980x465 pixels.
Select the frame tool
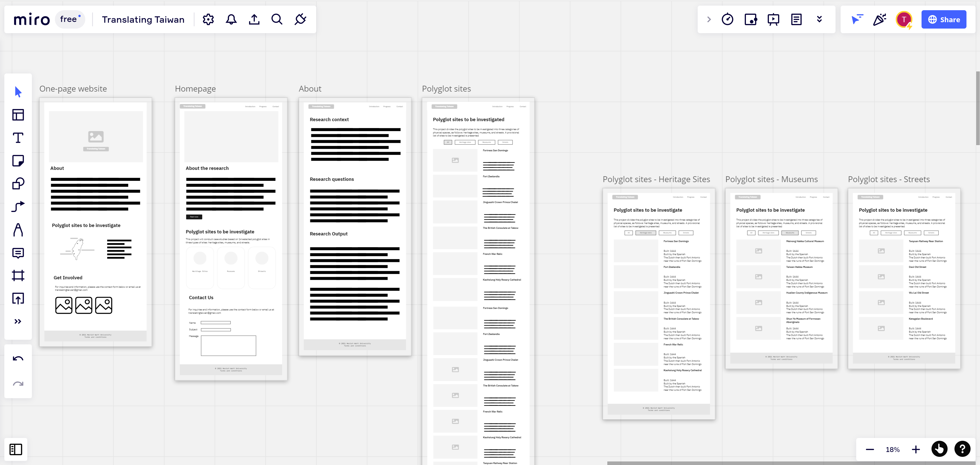(18, 276)
